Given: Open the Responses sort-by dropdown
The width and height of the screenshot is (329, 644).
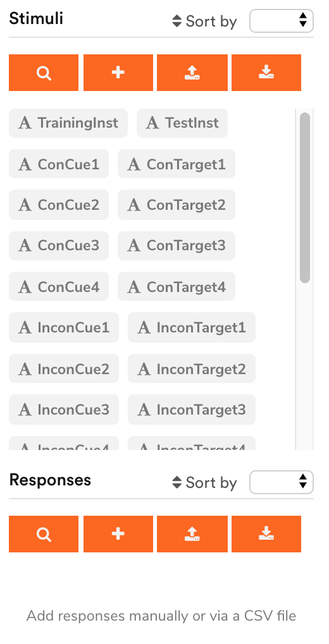Looking at the screenshot, I should pos(282,482).
